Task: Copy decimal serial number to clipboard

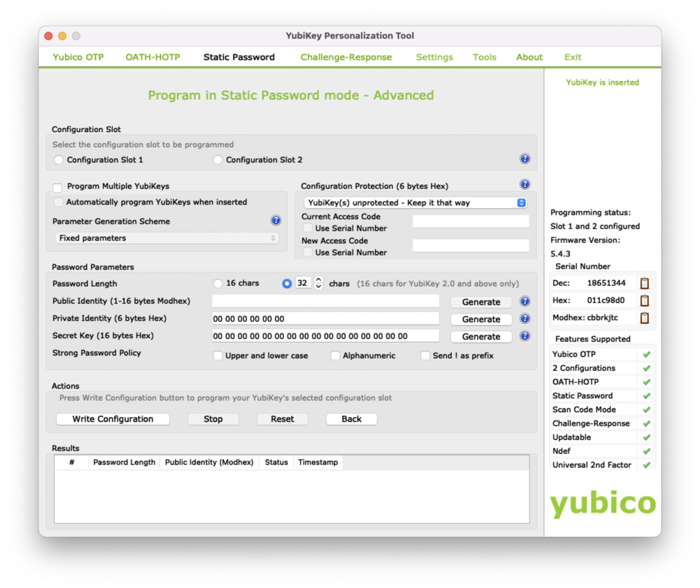Action: [644, 283]
